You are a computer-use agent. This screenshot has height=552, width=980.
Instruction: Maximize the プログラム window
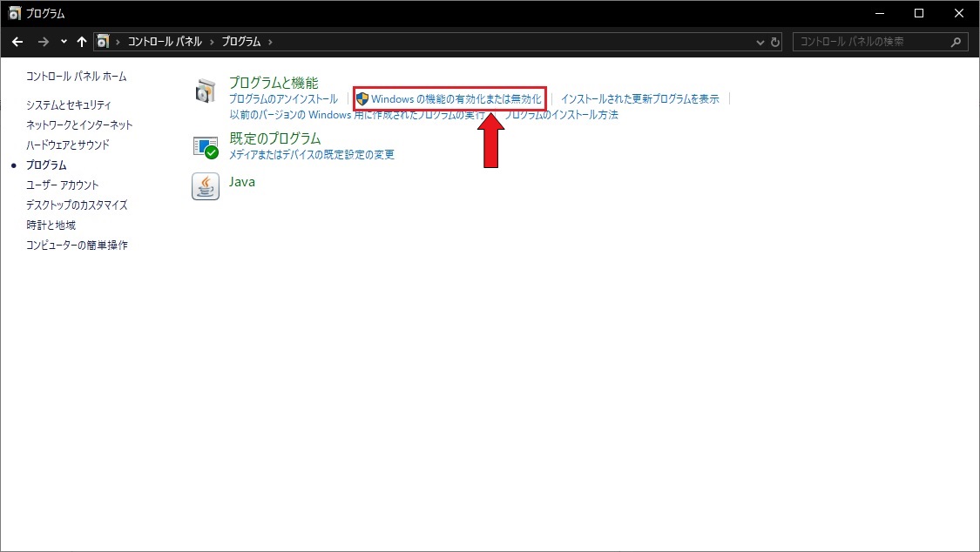(919, 13)
